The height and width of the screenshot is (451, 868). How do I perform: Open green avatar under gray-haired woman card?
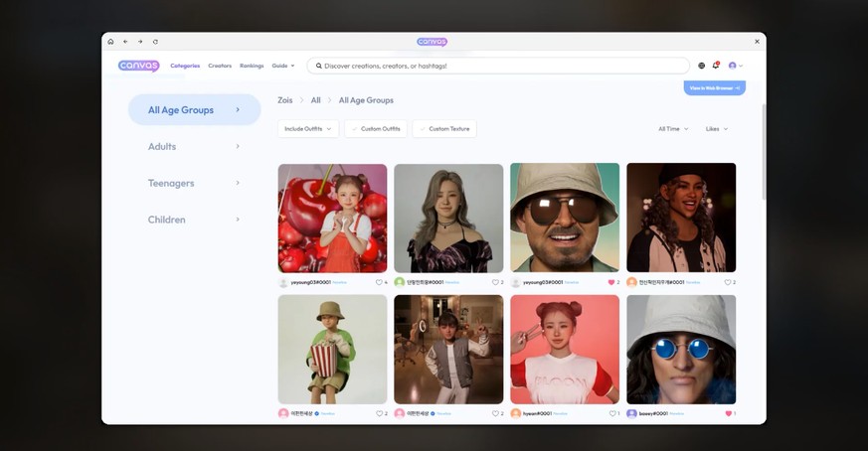[399, 282]
